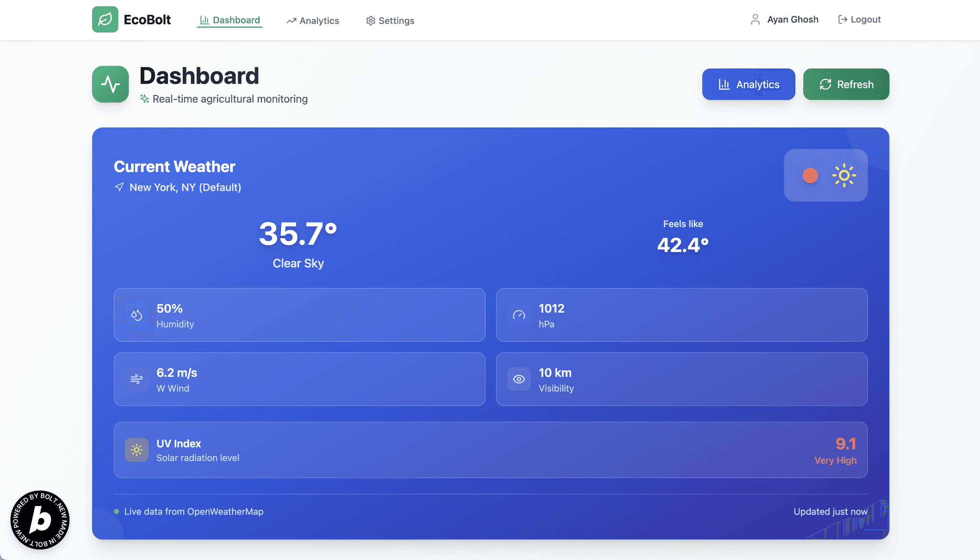Open the Settings menu item
Viewport: 980px width, 560px height.
point(390,21)
